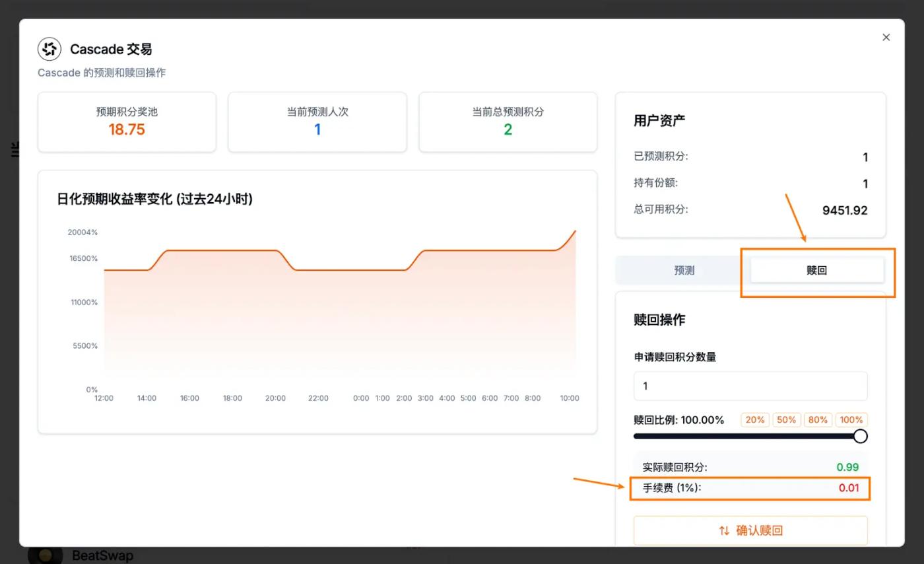This screenshot has height=564, width=924.
Task: Click the 预期积分奖池 card showing 18.75
Action: click(127, 122)
